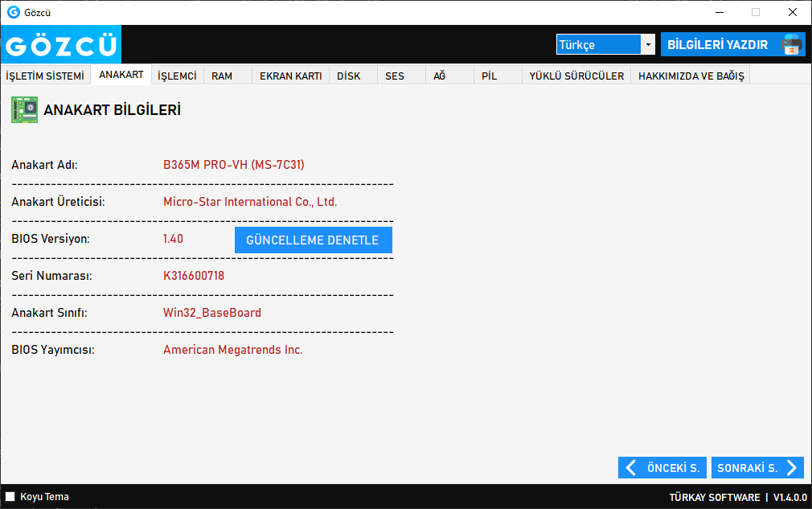The width and height of the screenshot is (812, 509).
Task: Click the left chevron on ÖNCEKİ S.
Action: click(x=631, y=468)
